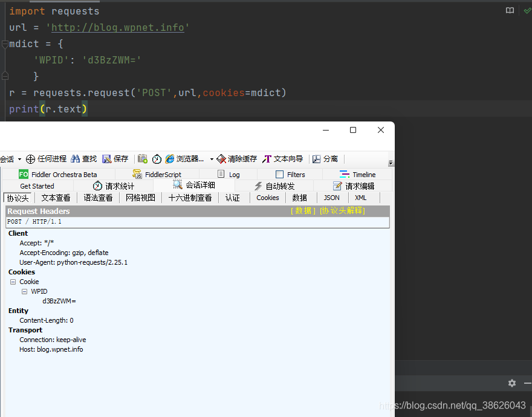Open the IDE reader mode icon
532x417 pixels.
(x=510, y=10)
